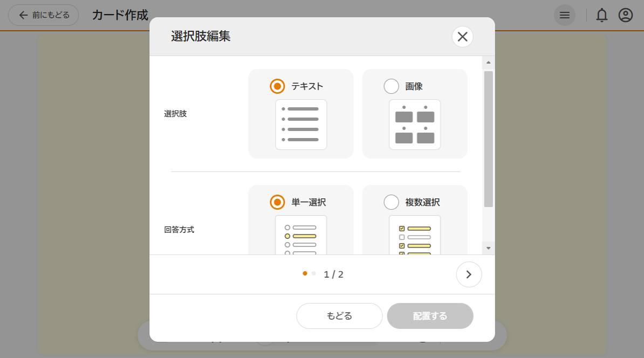Select the 画像 radio button
This screenshot has width=644, height=358.
tap(391, 86)
